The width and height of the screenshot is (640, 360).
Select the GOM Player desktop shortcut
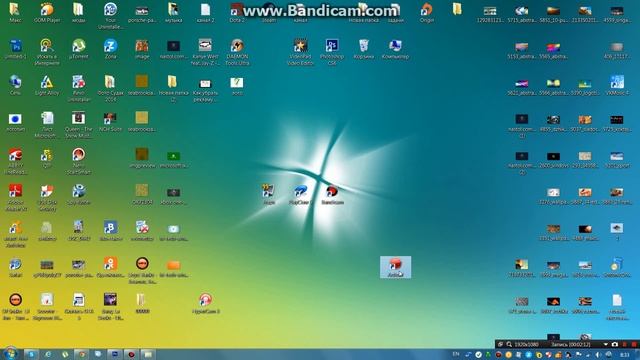[47, 12]
